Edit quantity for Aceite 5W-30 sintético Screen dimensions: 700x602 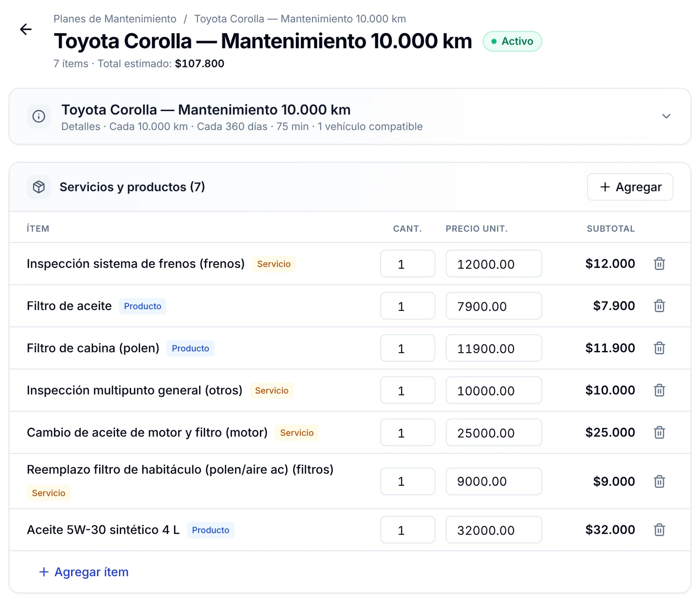[x=408, y=530]
